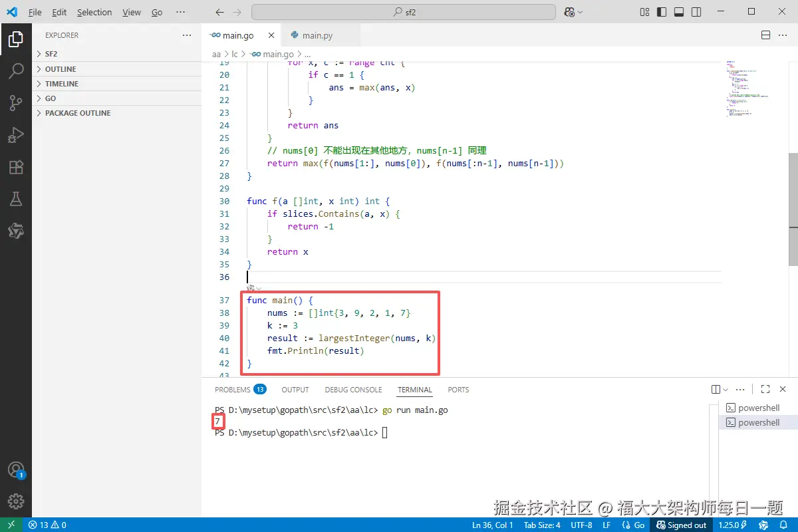The width and height of the screenshot is (798, 532).
Task: Toggle the bottom panel visibility
Action: tap(679, 12)
